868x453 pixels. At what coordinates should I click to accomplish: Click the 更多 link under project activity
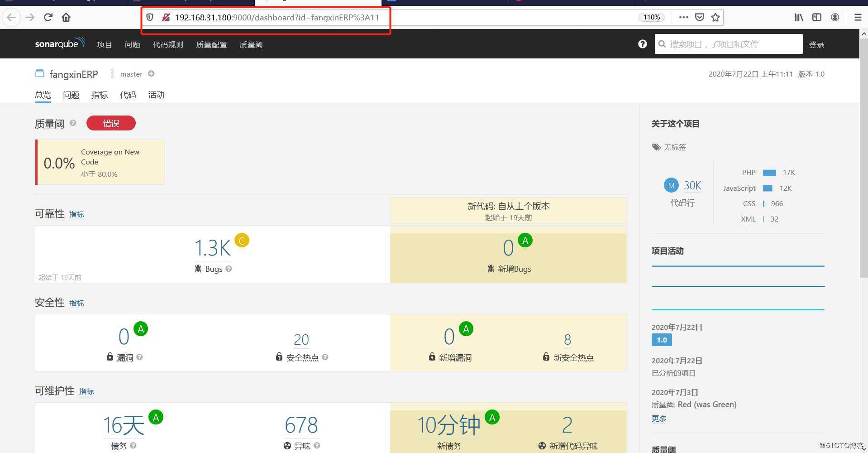[x=659, y=418]
